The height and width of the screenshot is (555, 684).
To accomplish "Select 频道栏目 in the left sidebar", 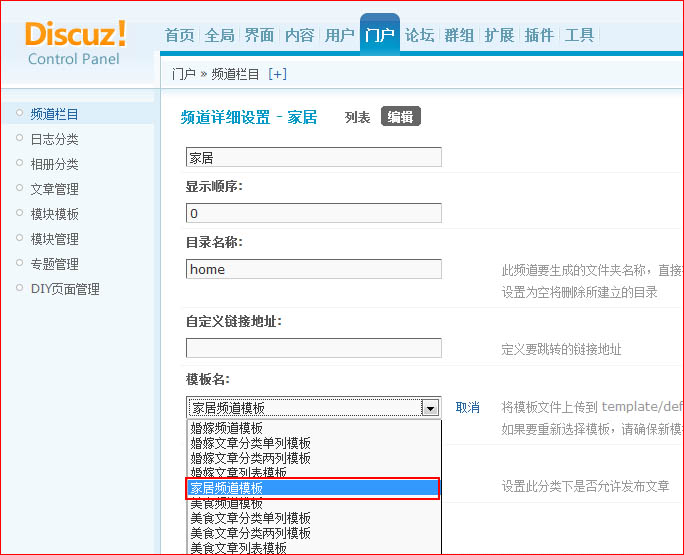I will click(55, 114).
